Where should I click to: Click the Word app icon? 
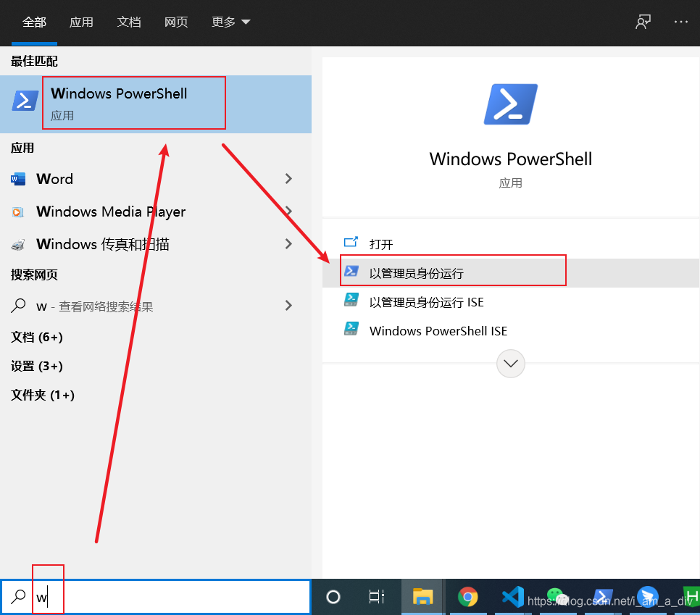click(x=18, y=179)
